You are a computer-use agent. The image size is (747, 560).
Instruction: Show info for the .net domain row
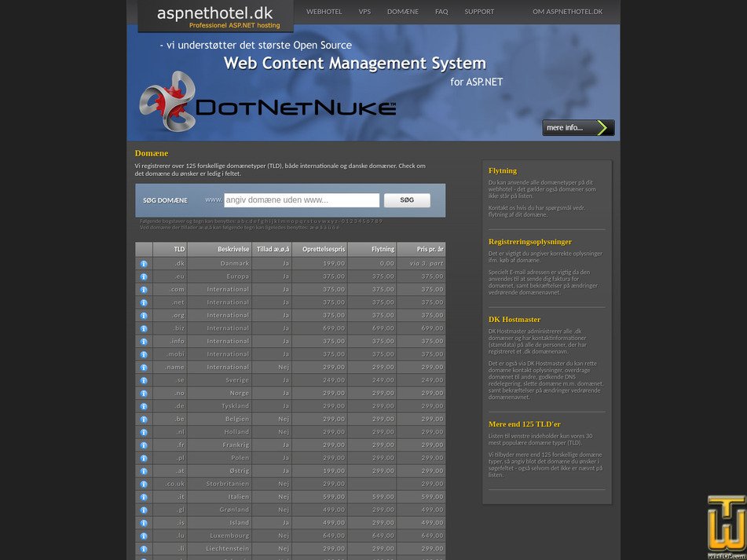click(x=144, y=302)
